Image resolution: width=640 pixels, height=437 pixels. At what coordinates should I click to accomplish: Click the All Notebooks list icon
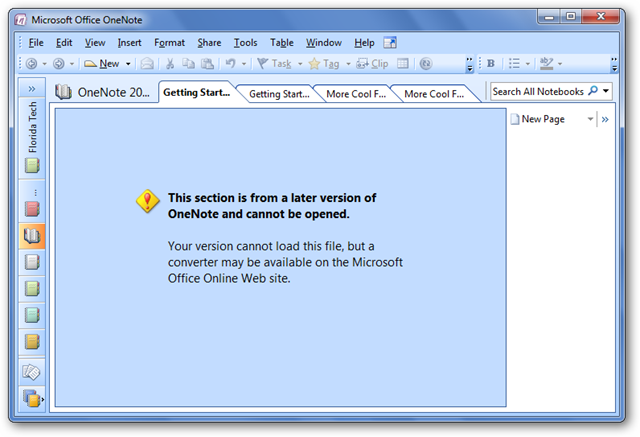click(x=32, y=398)
